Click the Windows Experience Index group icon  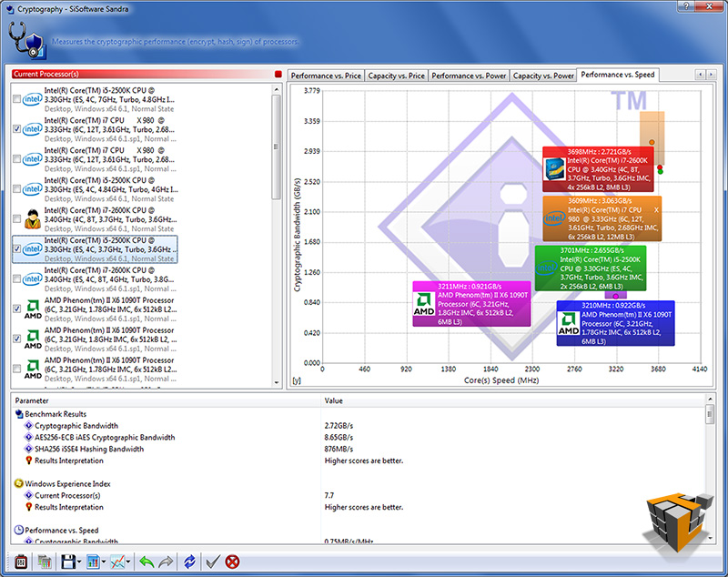(x=19, y=483)
